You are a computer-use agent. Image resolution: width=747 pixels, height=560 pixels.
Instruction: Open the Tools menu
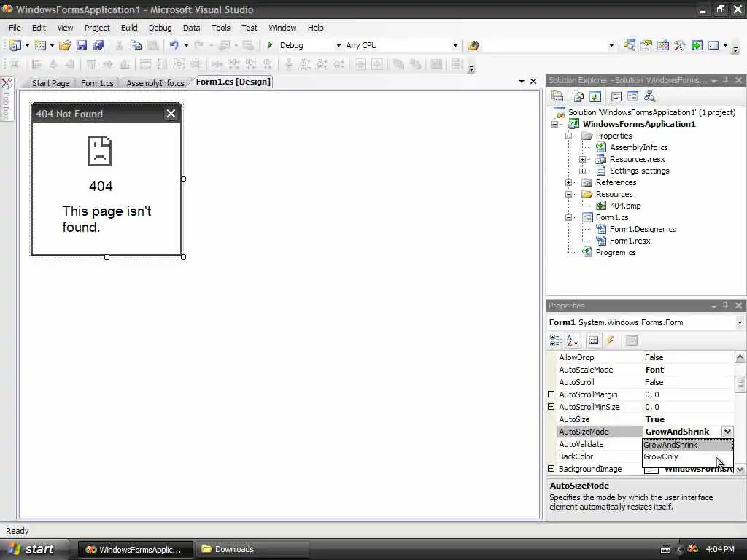click(x=220, y=28)
